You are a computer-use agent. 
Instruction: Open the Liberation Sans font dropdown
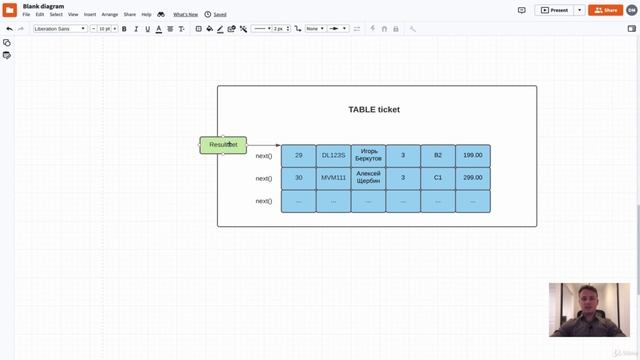[60, 29]
